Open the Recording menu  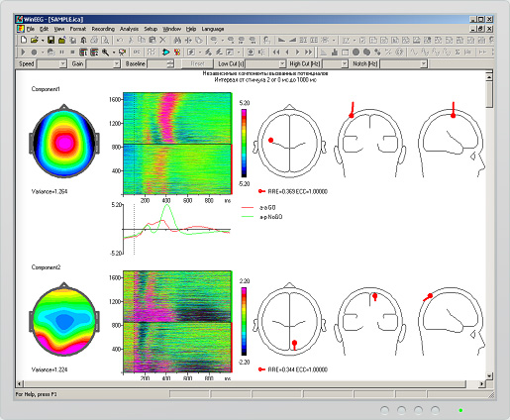[103, 29]
